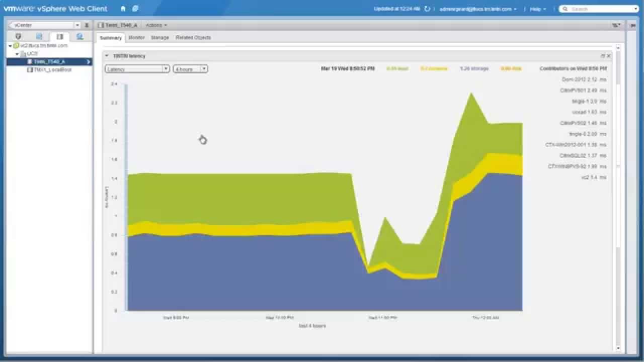
Task: Select the vc2 vCenter server node
Action: [40, 46]
